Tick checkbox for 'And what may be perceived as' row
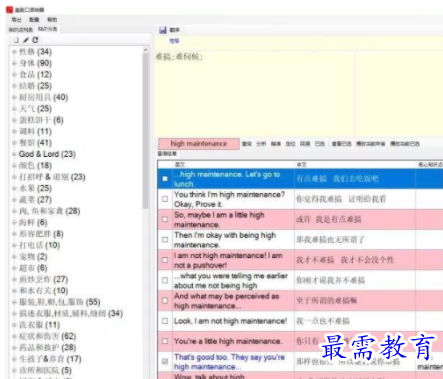 [x=165, y=301]
